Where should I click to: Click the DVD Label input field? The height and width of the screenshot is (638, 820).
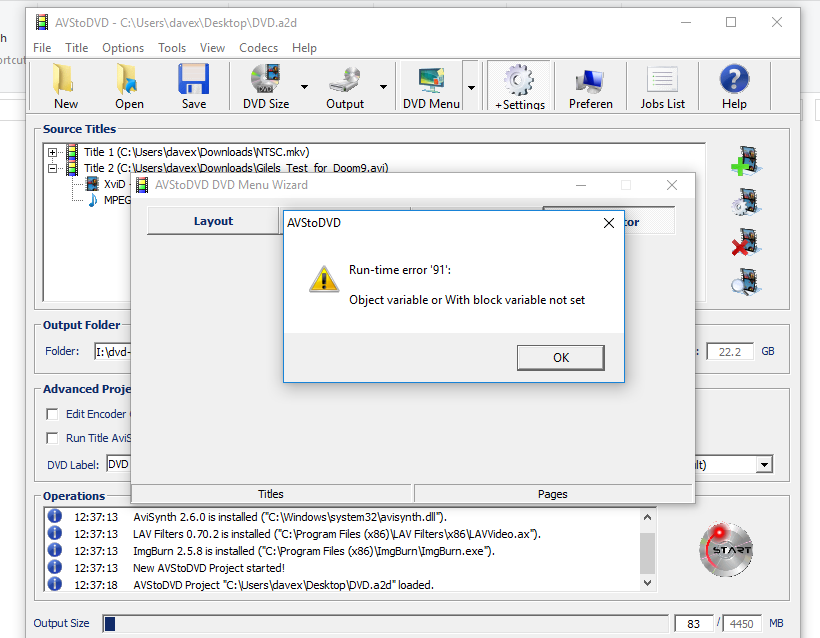pos(119,464)
